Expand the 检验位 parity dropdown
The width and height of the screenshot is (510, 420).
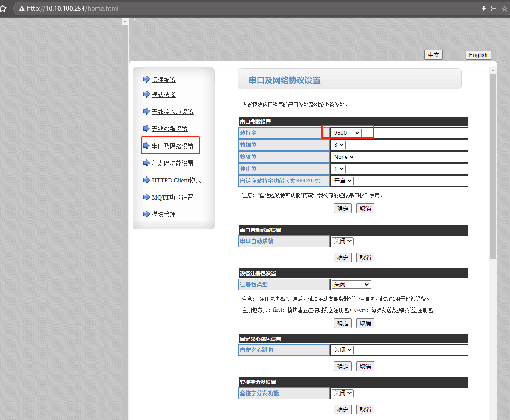[344, 157]
